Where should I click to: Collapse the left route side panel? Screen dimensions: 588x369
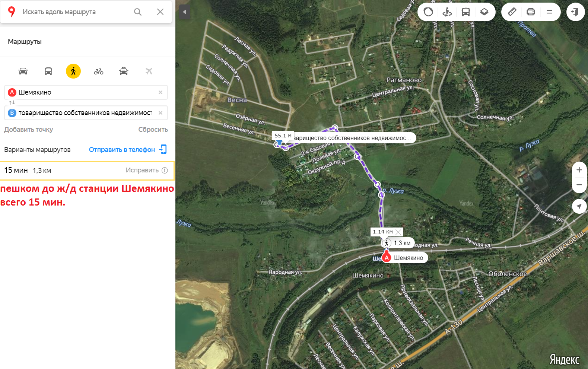pos(185,12)
